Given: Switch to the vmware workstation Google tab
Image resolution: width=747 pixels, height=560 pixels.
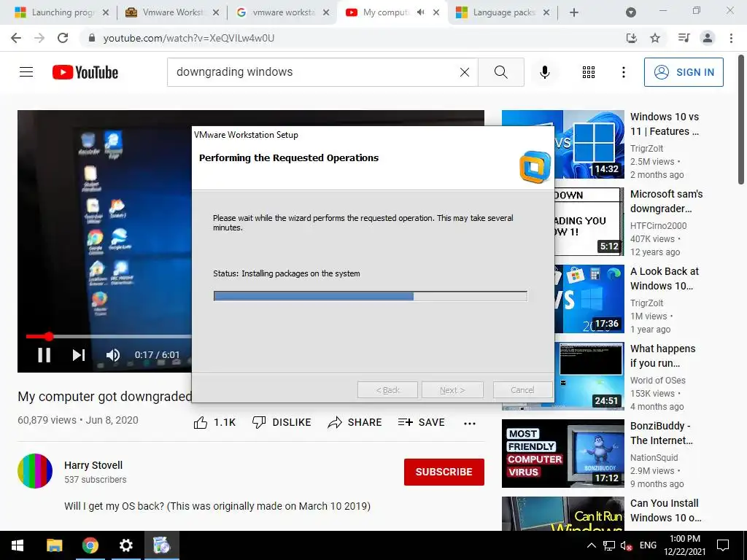Looking at the screenshot, I should [x=283, y=12].
